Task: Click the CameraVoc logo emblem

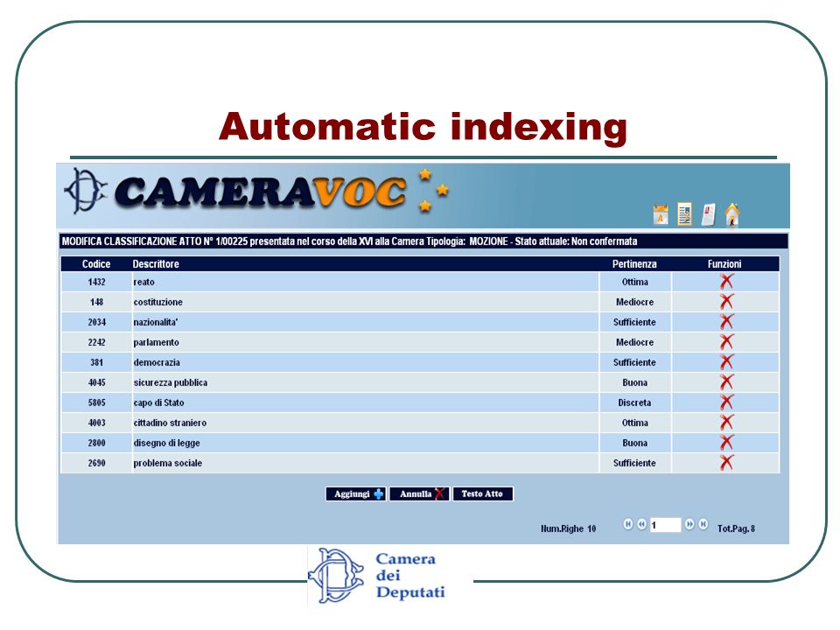Action: 86,191
